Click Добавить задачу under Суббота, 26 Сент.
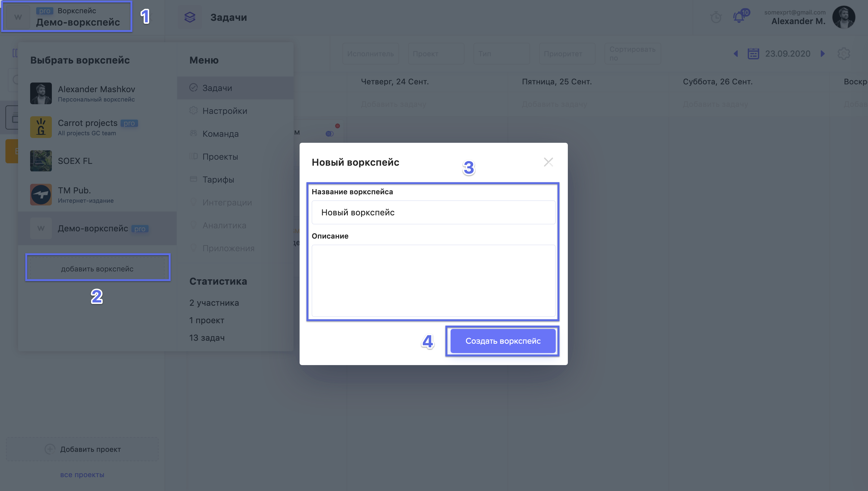The height and width of the screenshot is (491, 868). point(715,104)
